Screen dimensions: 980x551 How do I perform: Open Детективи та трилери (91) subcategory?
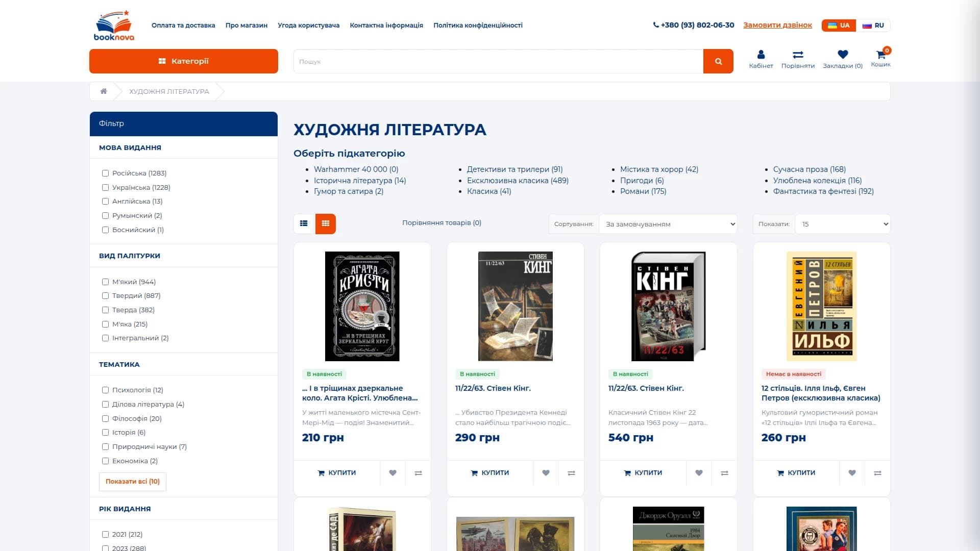tap(514, 169)
